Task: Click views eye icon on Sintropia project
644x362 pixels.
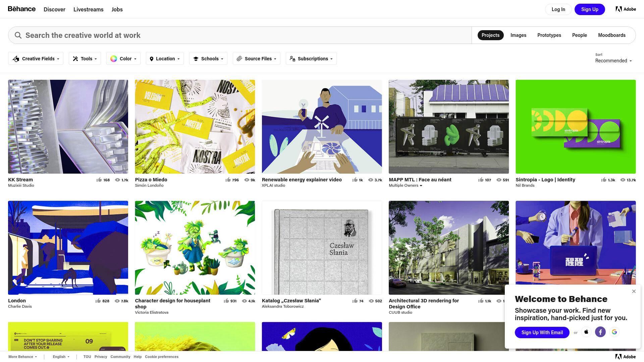Action: (x=623, y=180)
